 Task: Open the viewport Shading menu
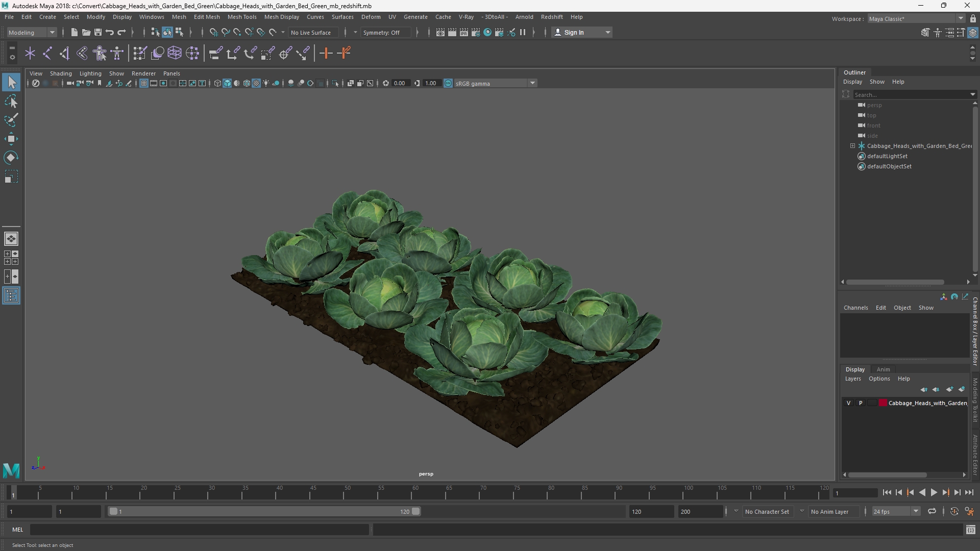[x=61, y=73]
